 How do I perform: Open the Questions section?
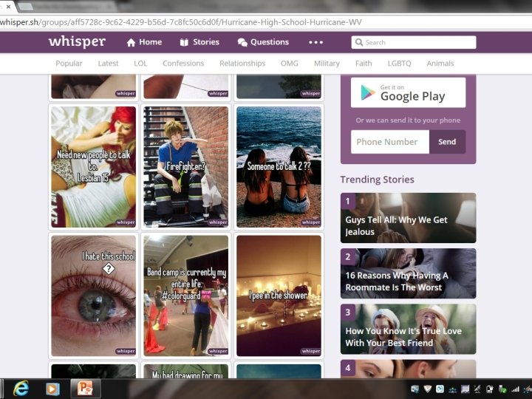(263, 42)
